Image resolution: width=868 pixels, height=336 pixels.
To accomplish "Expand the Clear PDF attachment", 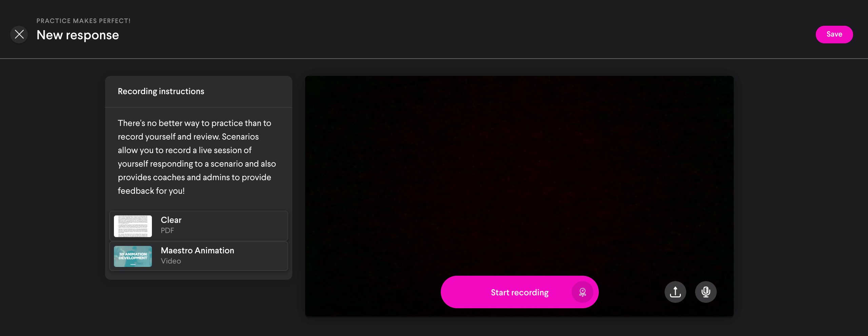I will pos(198,226).
